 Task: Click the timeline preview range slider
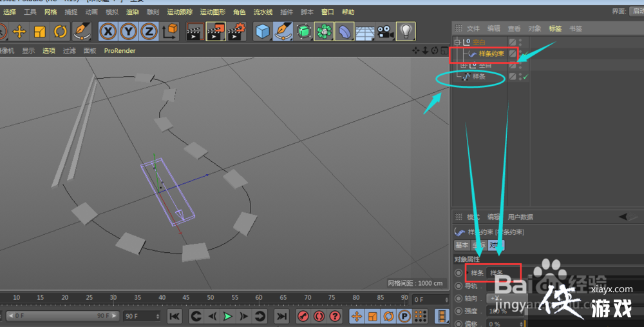[x=62, y=316]
